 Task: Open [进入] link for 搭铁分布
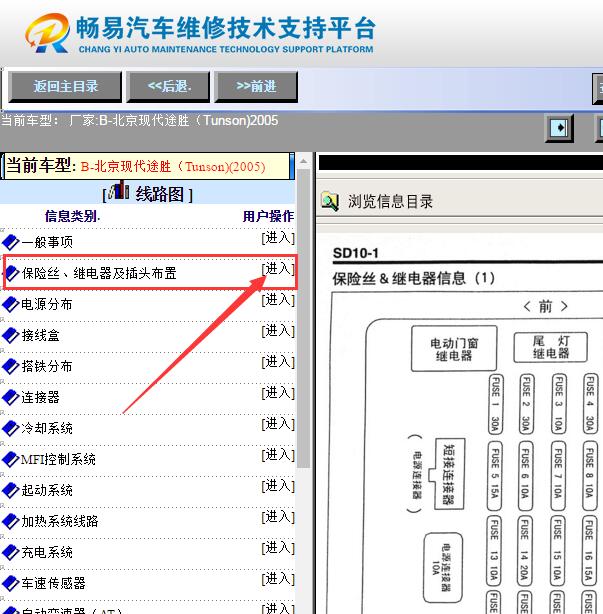(x=278, y=362)
